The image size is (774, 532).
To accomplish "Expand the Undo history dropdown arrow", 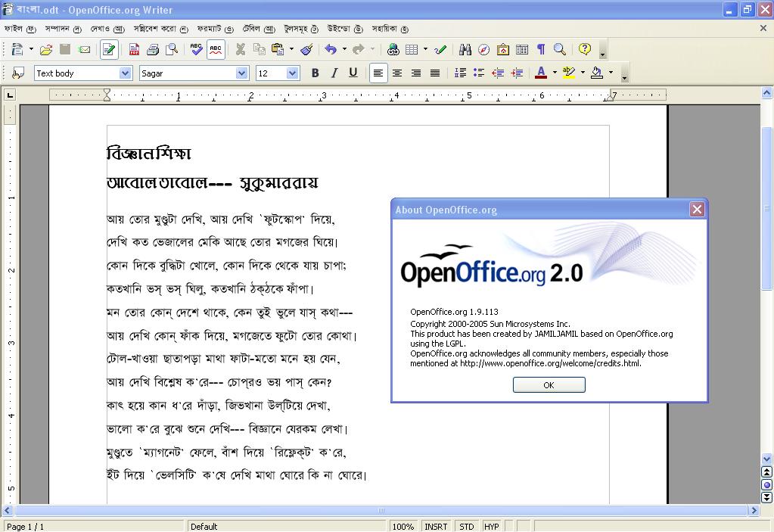I will click(344, 49).
